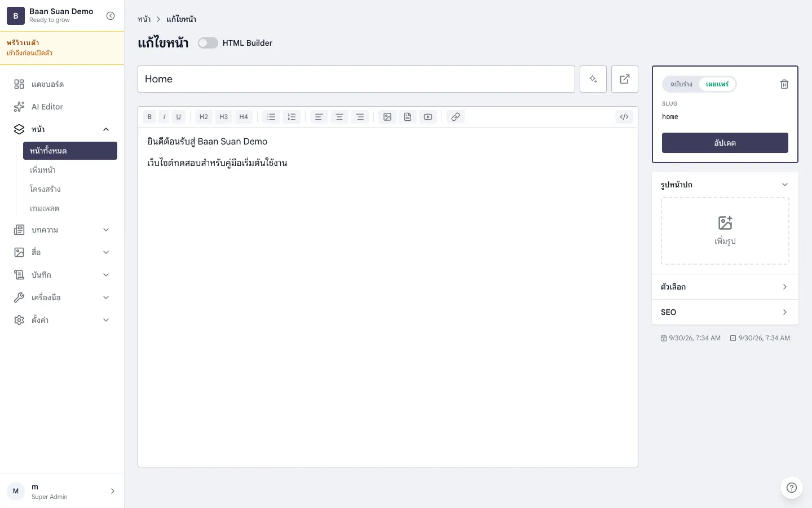
Task: Open the พรีวิวเบต้า banner
Action: pos(62,48)
